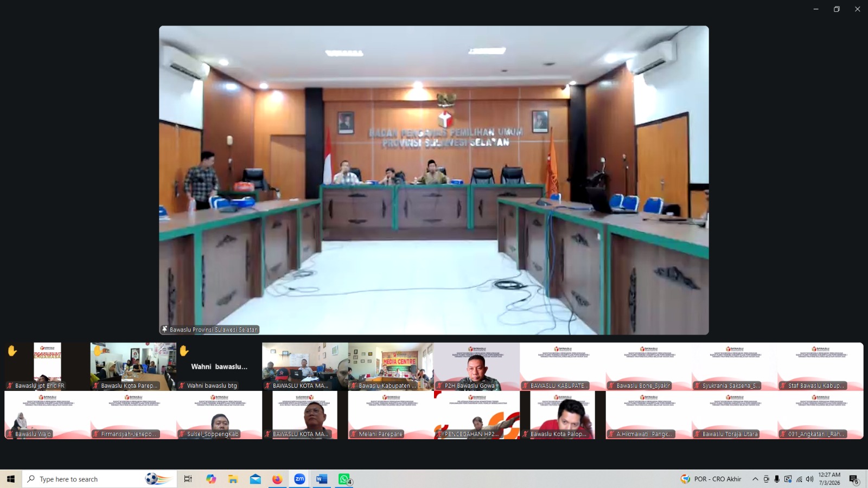Viewport: 868px width, 488px height.
Task: Open the volume control in the system tray
Action: pyautogui.click(x=809, y=479)
